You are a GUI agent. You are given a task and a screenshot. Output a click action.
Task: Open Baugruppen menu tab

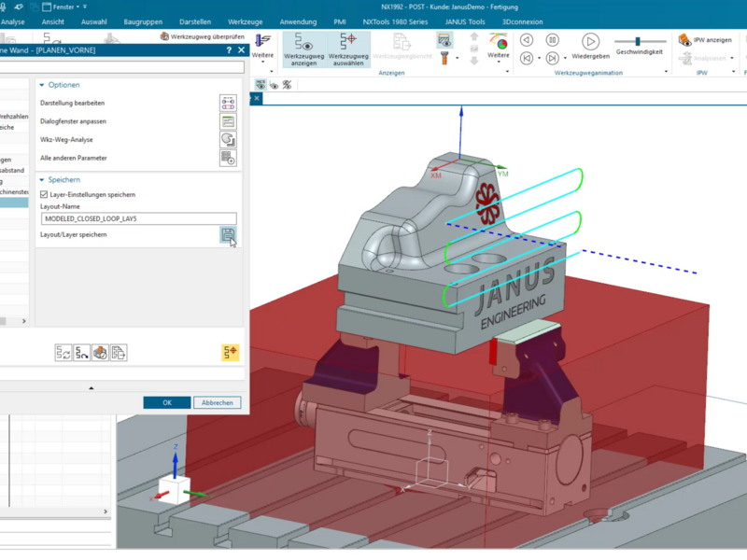click(x=143, y=21)
